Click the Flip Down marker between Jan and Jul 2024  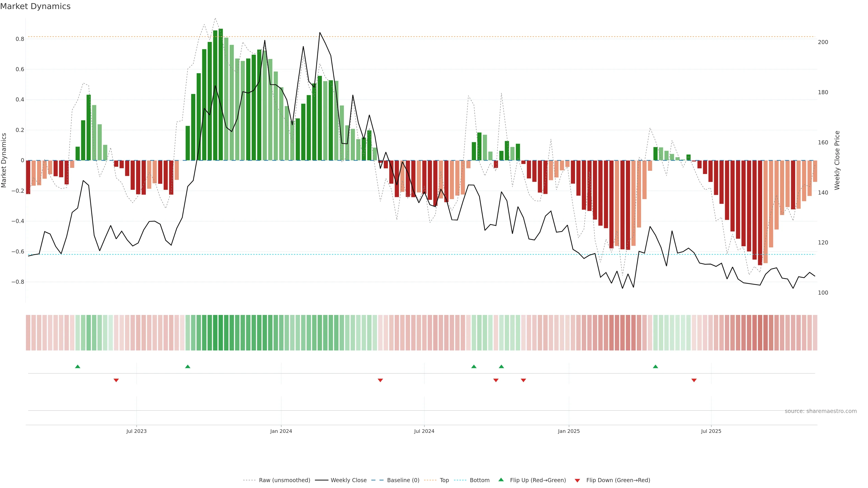[380, 380]
